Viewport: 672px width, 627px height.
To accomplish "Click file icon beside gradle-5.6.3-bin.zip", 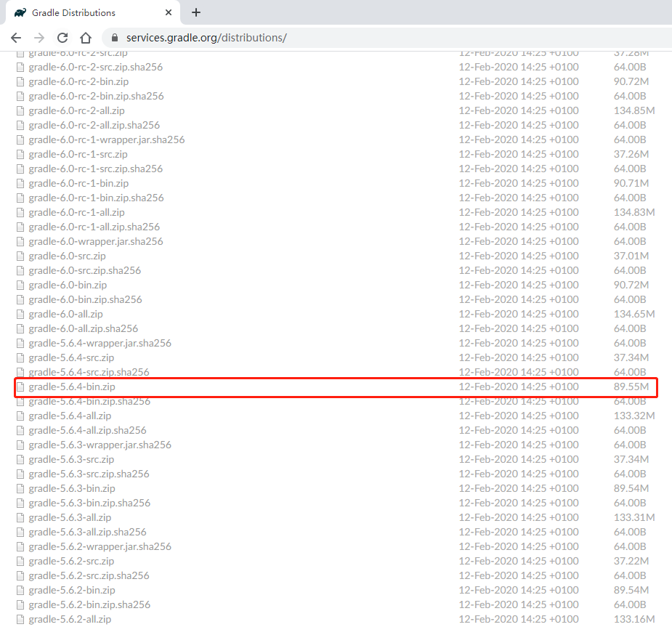I will pos(20,488).
